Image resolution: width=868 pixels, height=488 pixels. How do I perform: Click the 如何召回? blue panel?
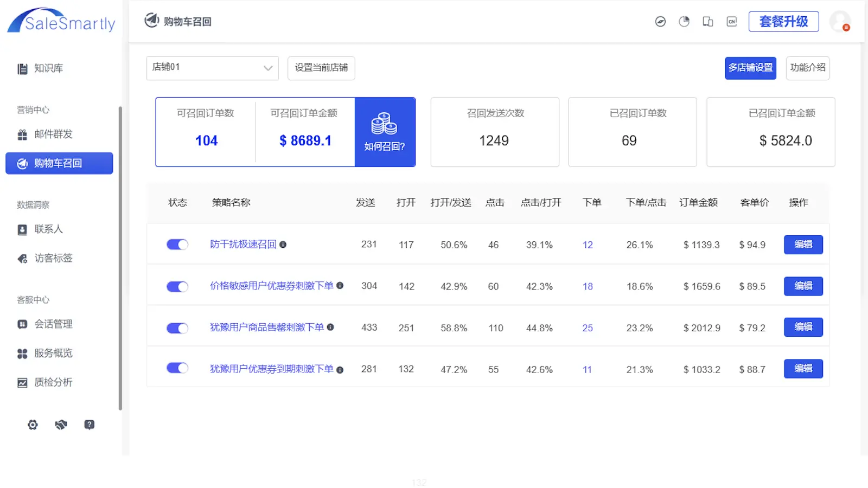click(384, 132)
